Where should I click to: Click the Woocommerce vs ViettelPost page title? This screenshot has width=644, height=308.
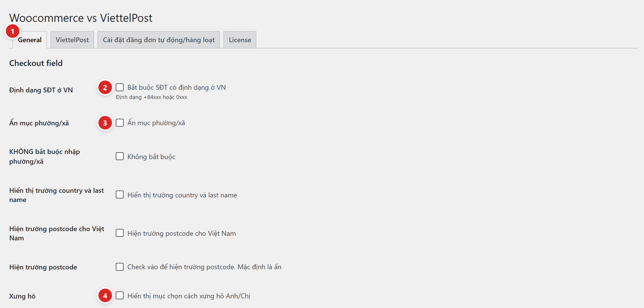point(81,18)
